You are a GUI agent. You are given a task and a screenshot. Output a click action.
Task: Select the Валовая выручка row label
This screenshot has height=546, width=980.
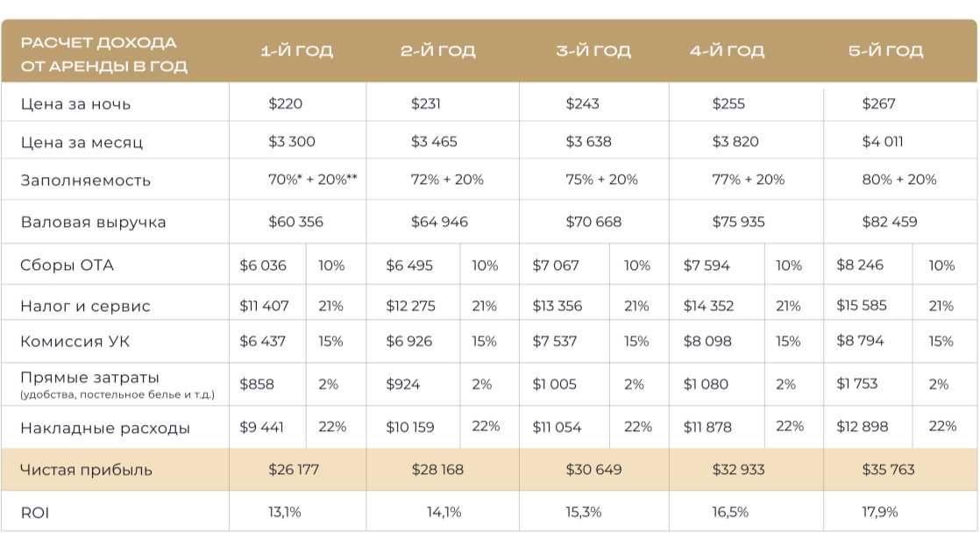93,222
